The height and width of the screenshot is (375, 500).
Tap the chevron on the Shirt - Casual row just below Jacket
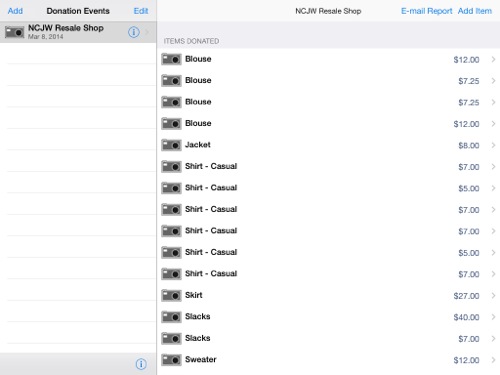[x=493, y=166]
